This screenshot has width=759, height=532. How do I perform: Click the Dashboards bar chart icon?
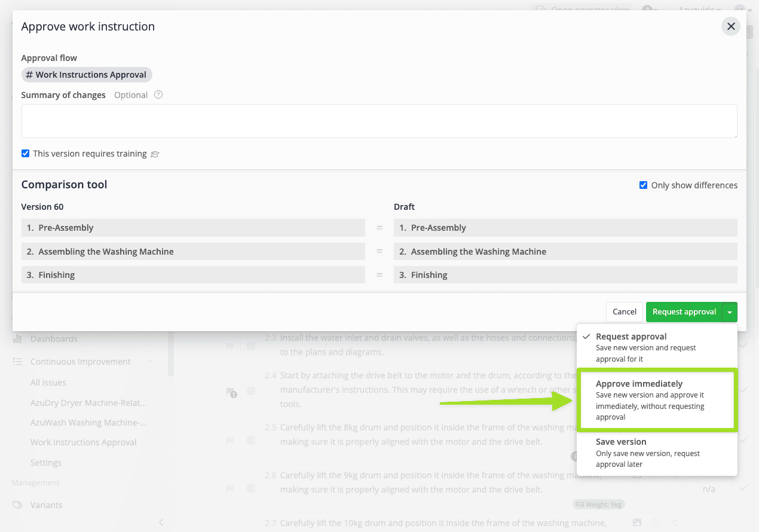(x=17, y=339)
